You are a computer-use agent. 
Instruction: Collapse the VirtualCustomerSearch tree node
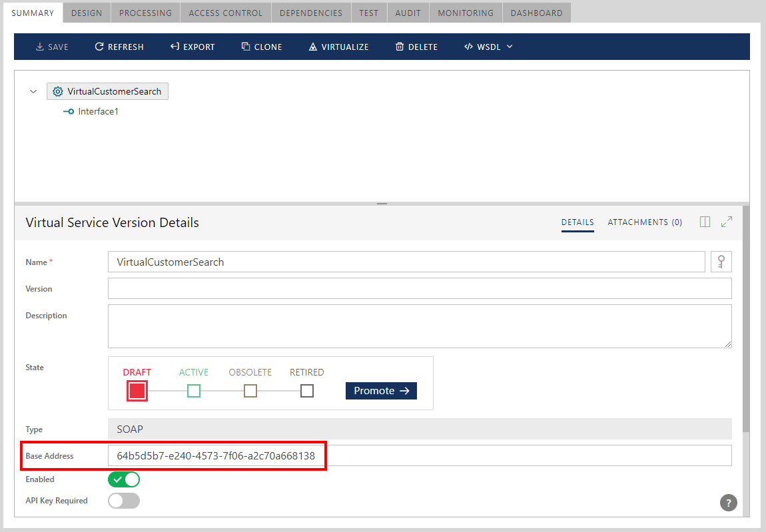(33, 92)
